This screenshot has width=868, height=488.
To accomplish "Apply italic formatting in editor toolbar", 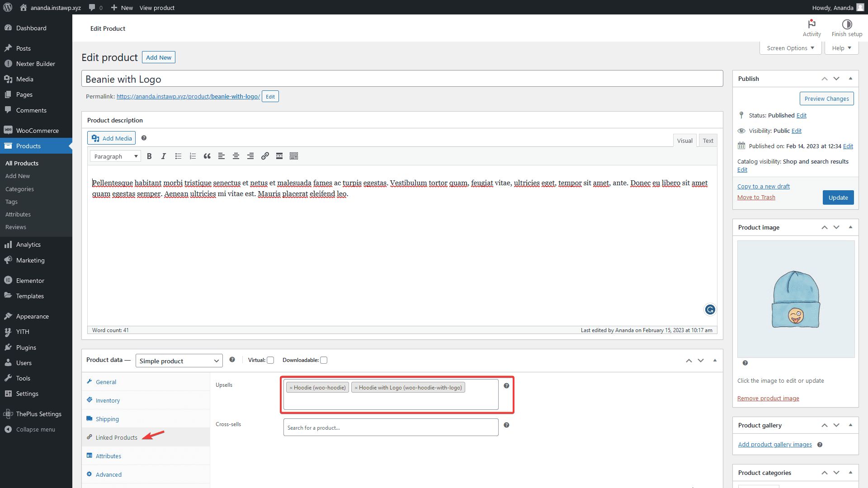I will click(164, 156).
